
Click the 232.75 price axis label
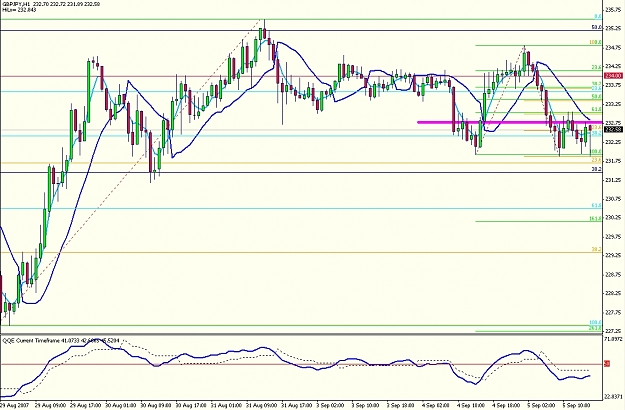(x=614, y=123)
